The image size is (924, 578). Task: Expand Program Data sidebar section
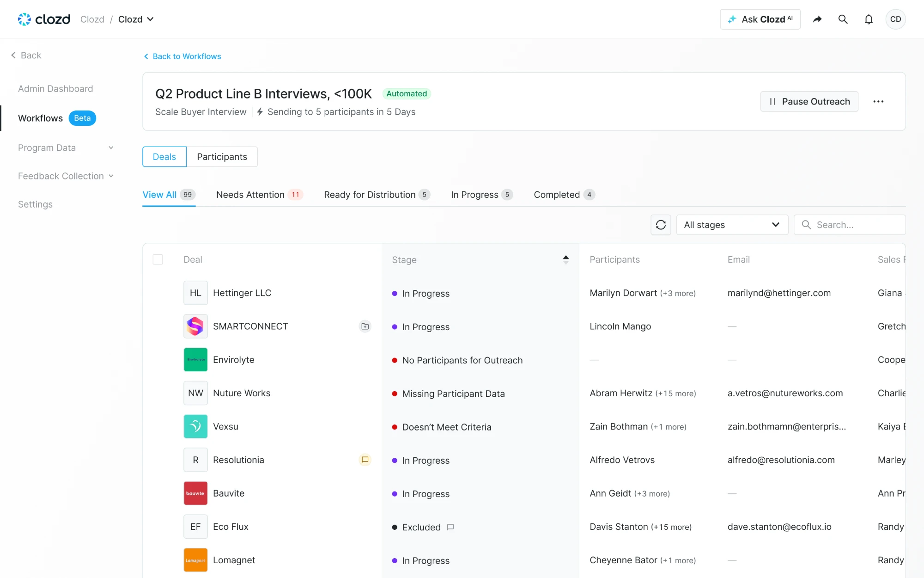66,148
